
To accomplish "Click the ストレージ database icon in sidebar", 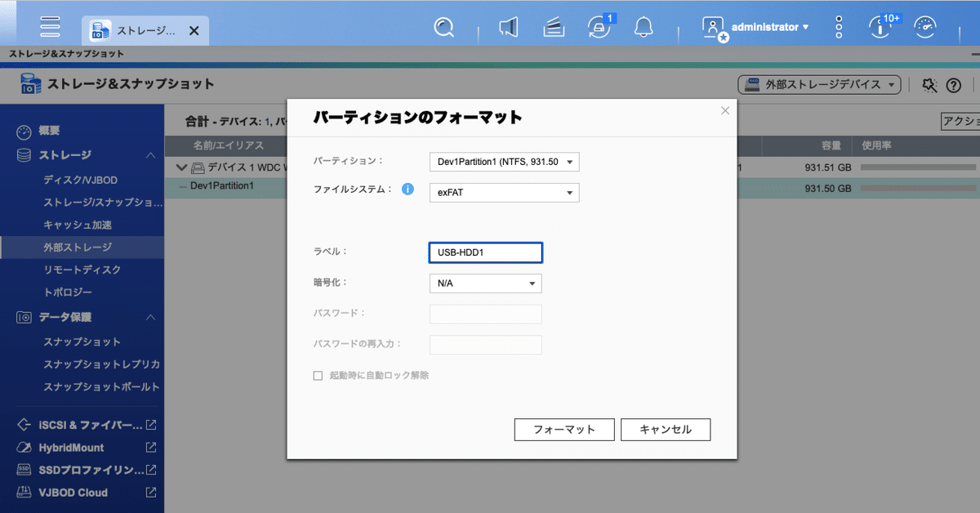I will point(24,155).
